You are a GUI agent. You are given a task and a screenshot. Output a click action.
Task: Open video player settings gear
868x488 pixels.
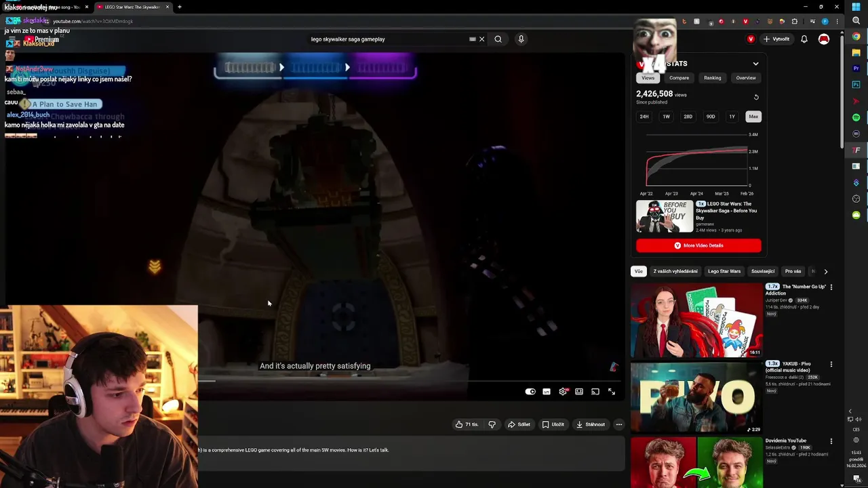pyautogui.click(x=563, y=392)
